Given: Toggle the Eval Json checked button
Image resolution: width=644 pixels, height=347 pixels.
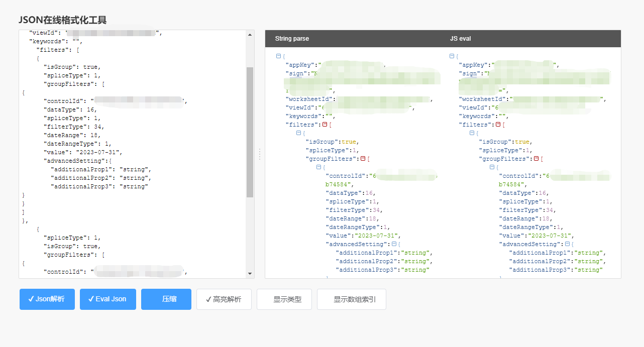Looking at the screenshot, I should click(x=108, y=299).
